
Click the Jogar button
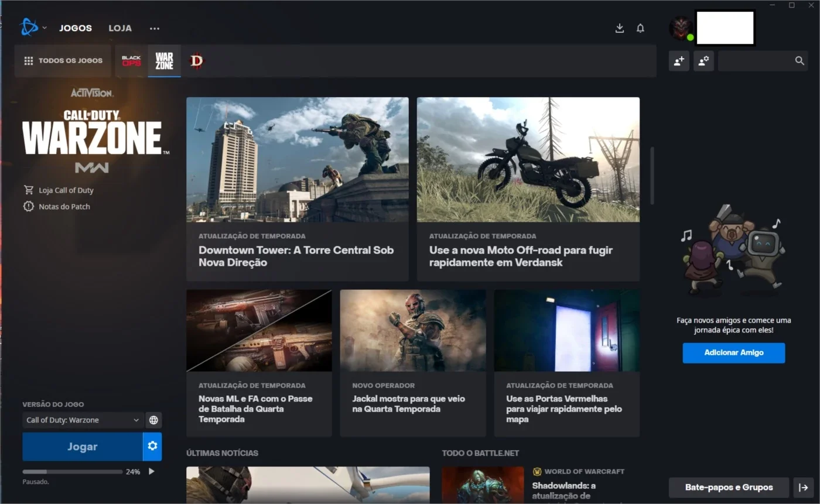(83, 447)
